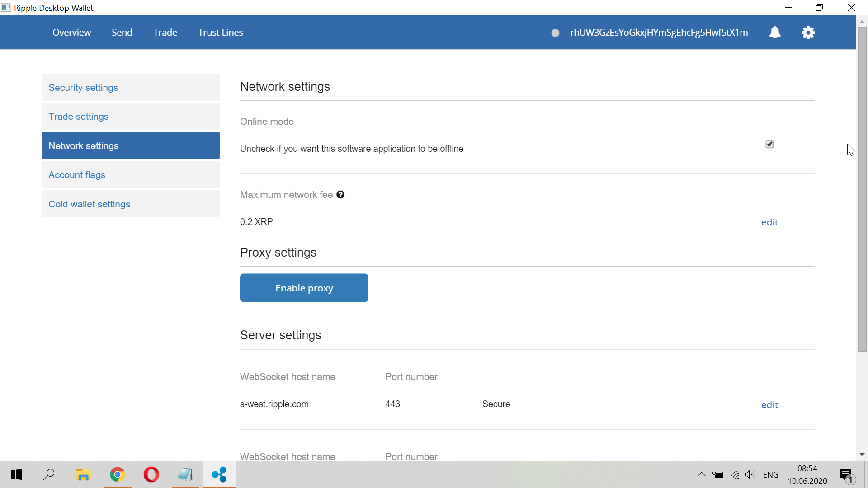This screenshot has height=488, width=868.
Task: Click the Ripple Desktop Wallet icon in taskbar
Action: 219,474
